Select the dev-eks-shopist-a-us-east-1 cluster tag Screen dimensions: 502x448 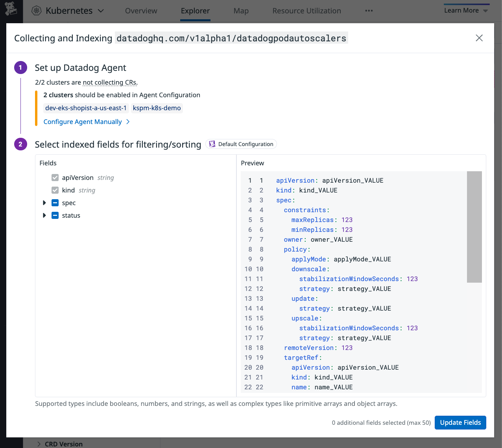(x=86, y=108)
